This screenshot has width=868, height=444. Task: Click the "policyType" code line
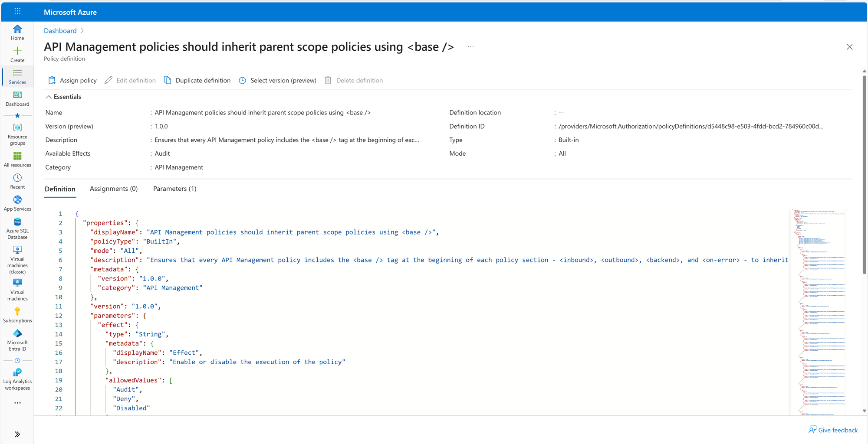click(135, 242)
